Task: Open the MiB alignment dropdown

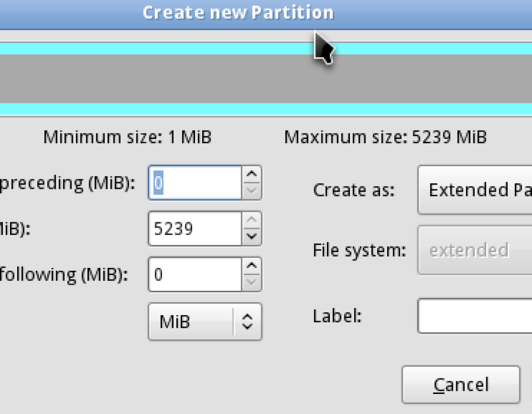Action: pos(205,321)
